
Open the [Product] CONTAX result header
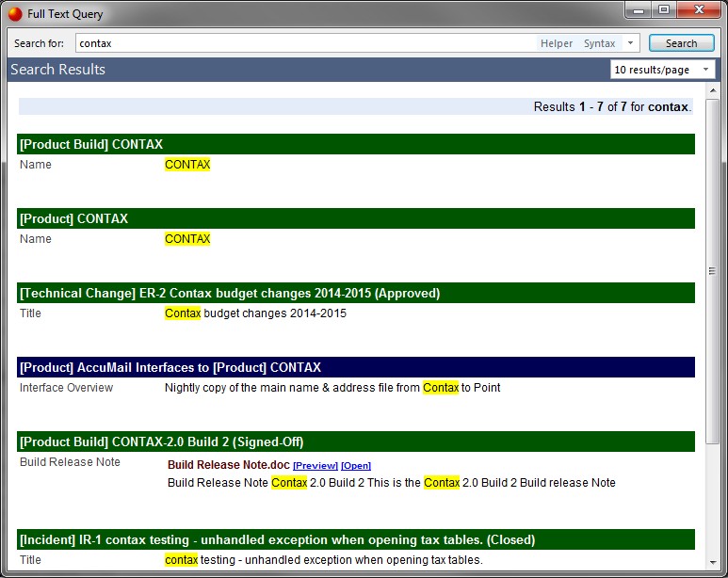[356, 218]
